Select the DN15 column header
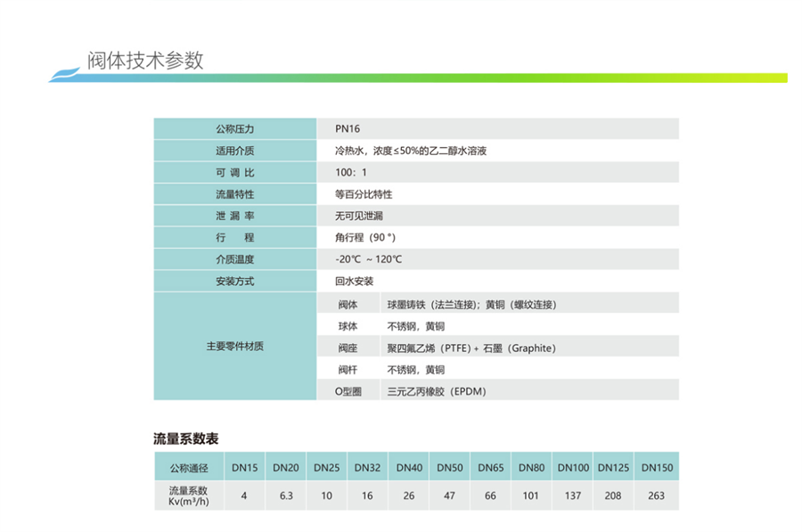 (245, 467)
